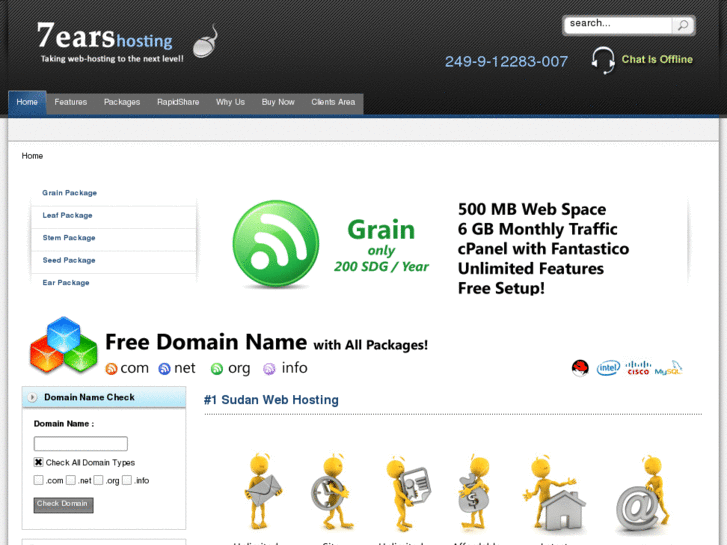Open the Why Us menu item
Image resolution: width=727 pixels, height=545 pixels.
coord(230,102)
